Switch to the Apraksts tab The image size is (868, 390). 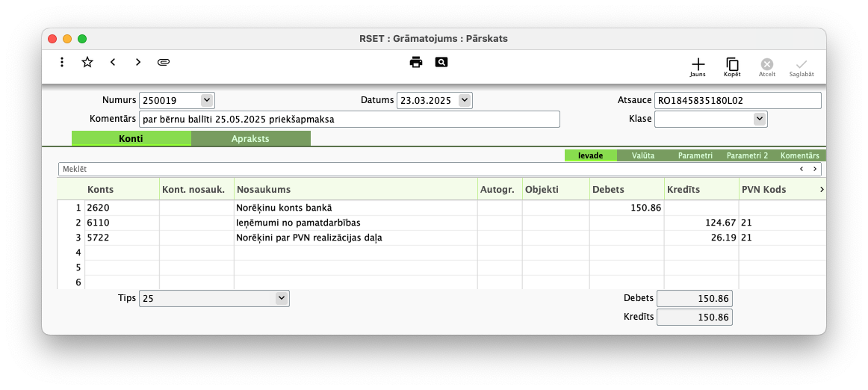pos(251,138)
